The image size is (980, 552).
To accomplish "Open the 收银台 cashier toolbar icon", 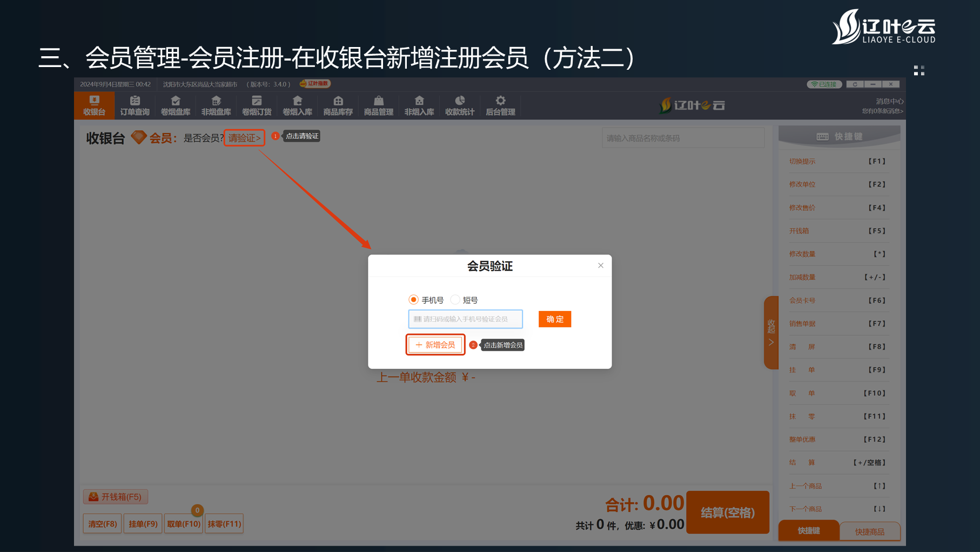I will 94,105.
